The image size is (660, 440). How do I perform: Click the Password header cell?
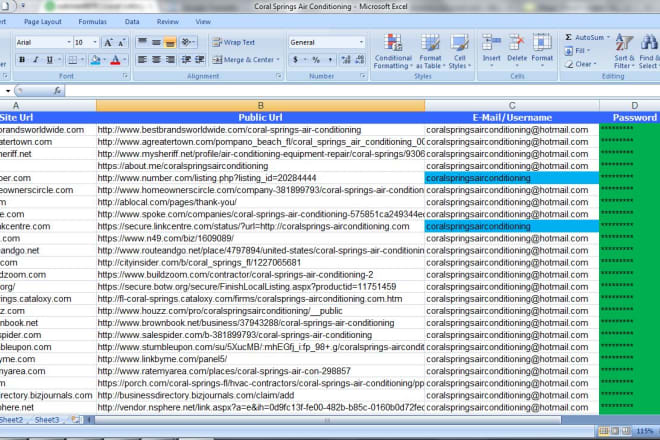pyautogui.click(x=630, y=117)
